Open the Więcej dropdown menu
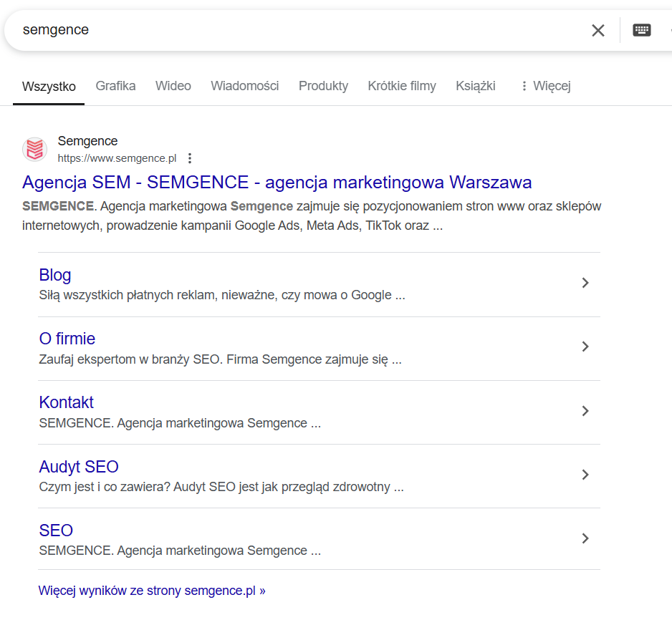This screenshot has width=672, height=620. click(545, 86)
